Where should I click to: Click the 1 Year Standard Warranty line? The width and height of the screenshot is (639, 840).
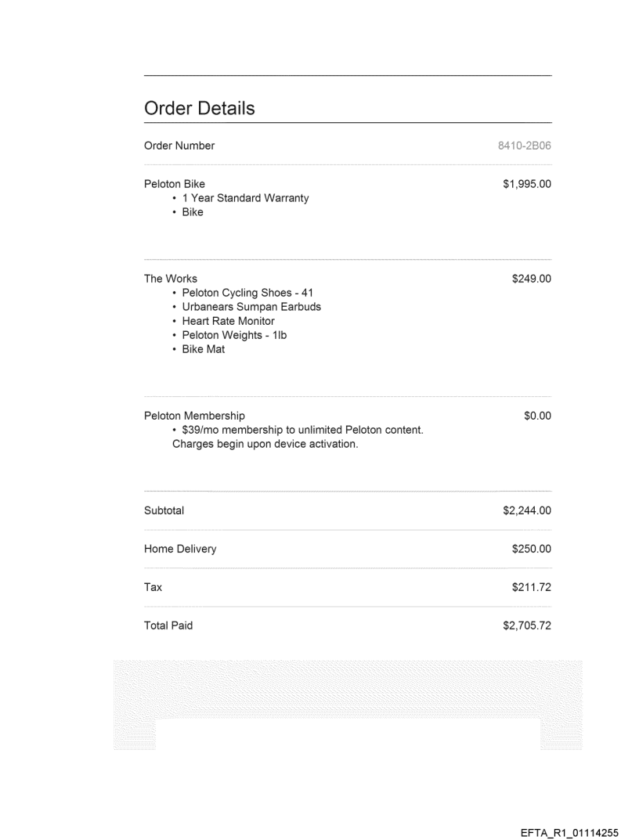(x=245, y=198)
